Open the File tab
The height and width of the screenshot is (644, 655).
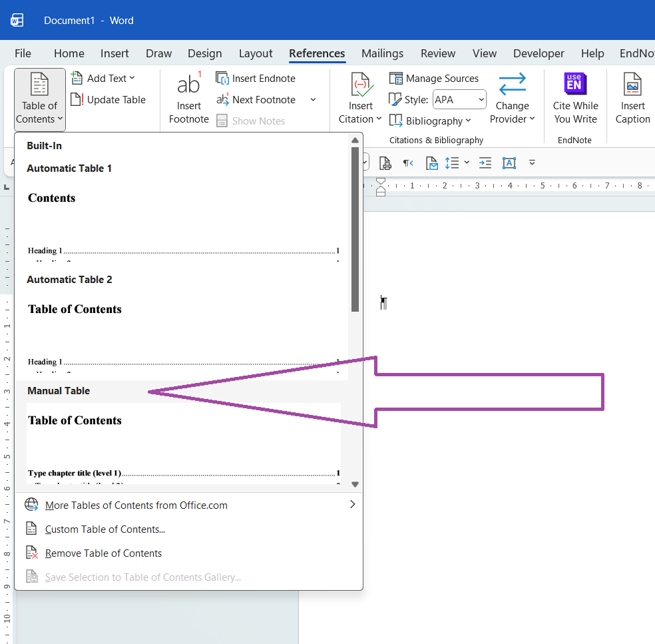pos(23,53)
